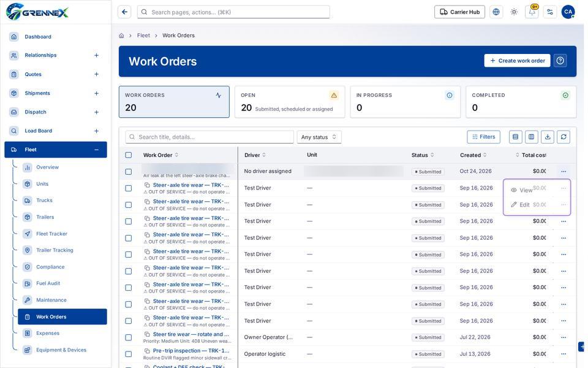Expand the Relationships sidebar section

pos(96,55)
